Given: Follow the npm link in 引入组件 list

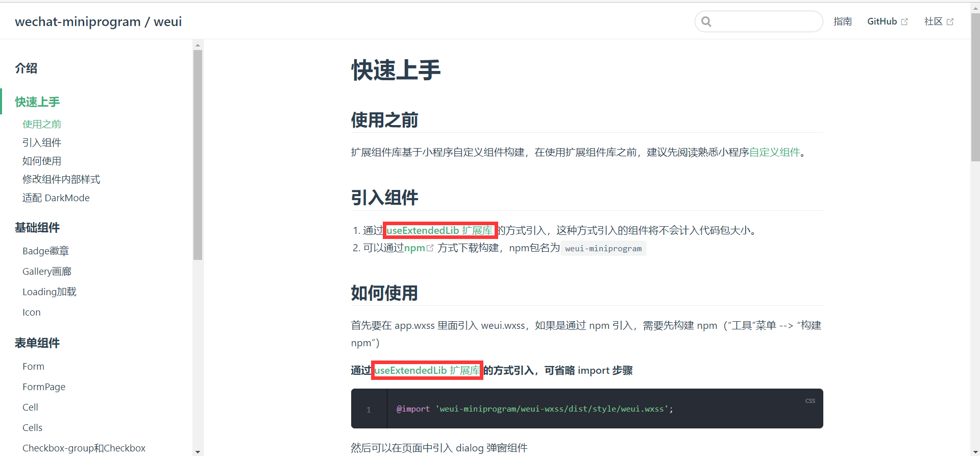Looking at the screenshot, I should [x=414, y=248].
